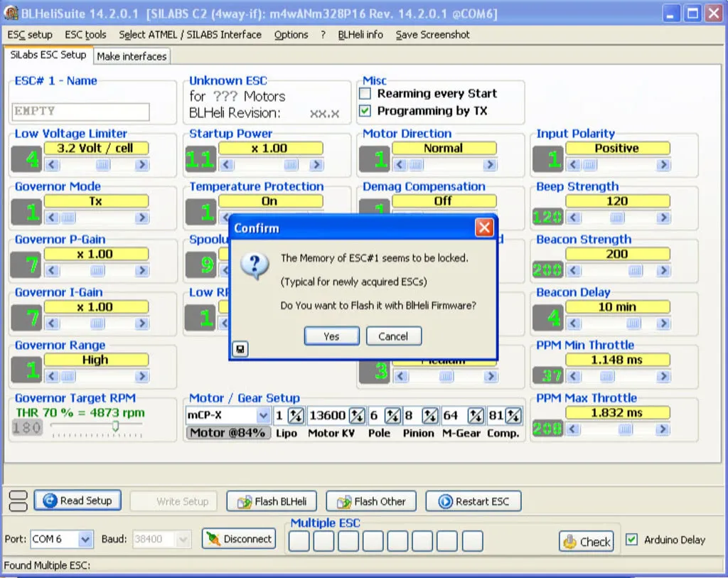
Task: Confirm flashing by clicking Yes
Action: [331, 336]
